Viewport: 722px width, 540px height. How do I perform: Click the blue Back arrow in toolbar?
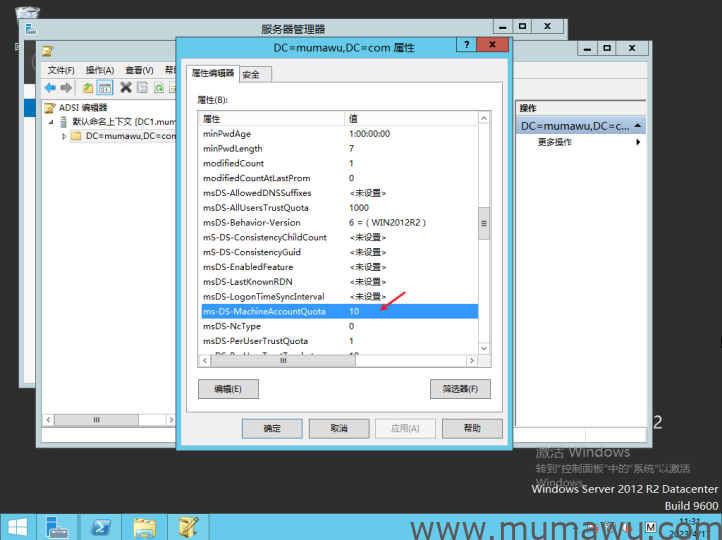point(50,88)
